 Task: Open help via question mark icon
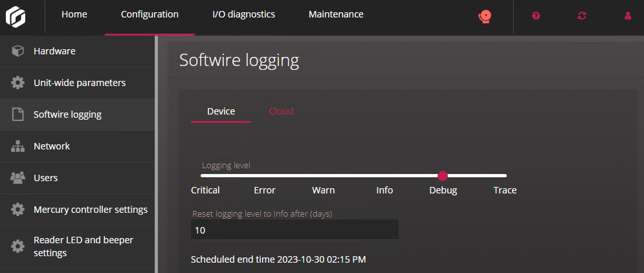click(x=536, y=16)
